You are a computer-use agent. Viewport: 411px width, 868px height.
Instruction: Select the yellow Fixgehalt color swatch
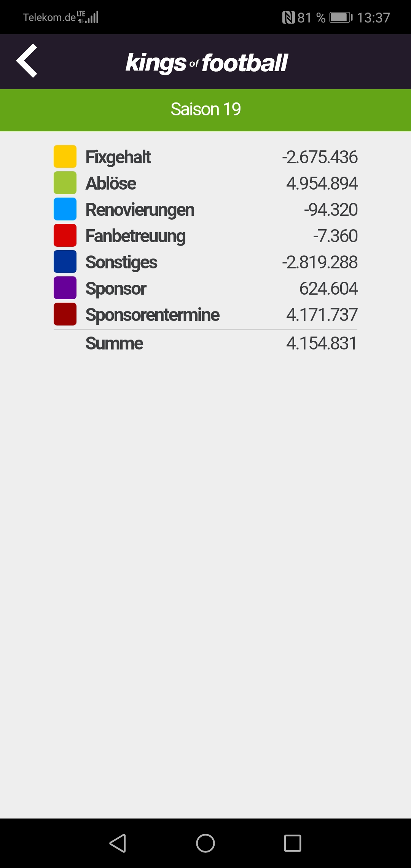pos(65,156)
